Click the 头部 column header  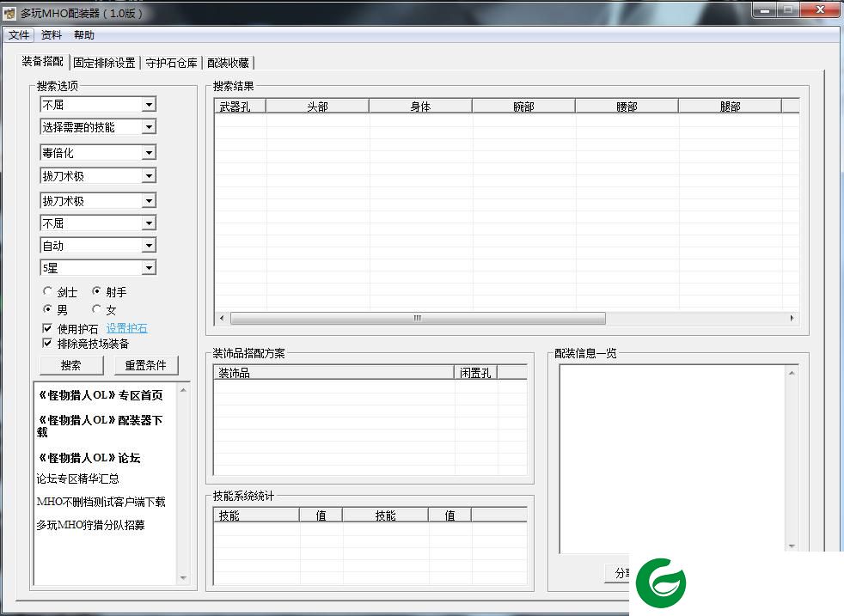click(318, 106)
